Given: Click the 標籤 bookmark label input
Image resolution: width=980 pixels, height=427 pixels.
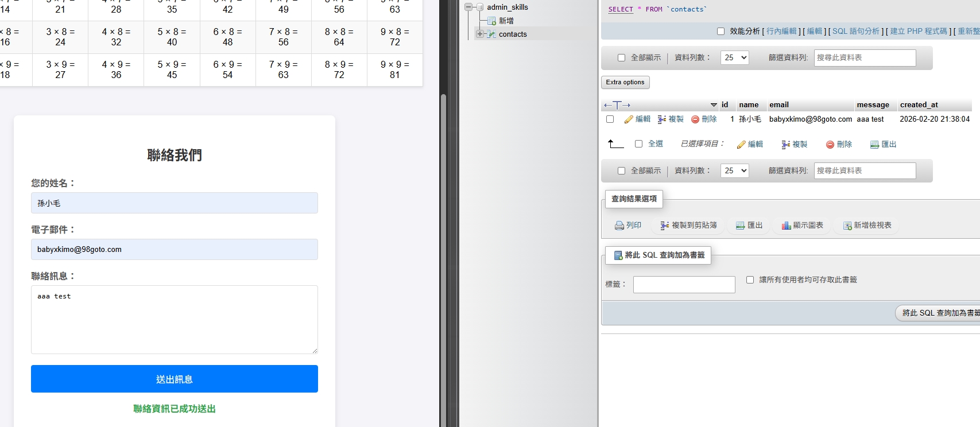Looking at the screenshot, I should (x=684, y=285).
